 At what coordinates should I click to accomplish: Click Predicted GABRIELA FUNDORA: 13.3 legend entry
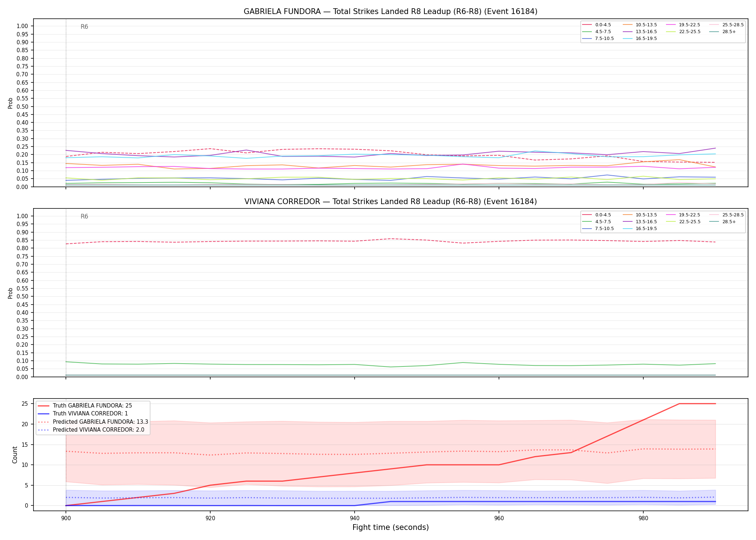coord(93,422)
